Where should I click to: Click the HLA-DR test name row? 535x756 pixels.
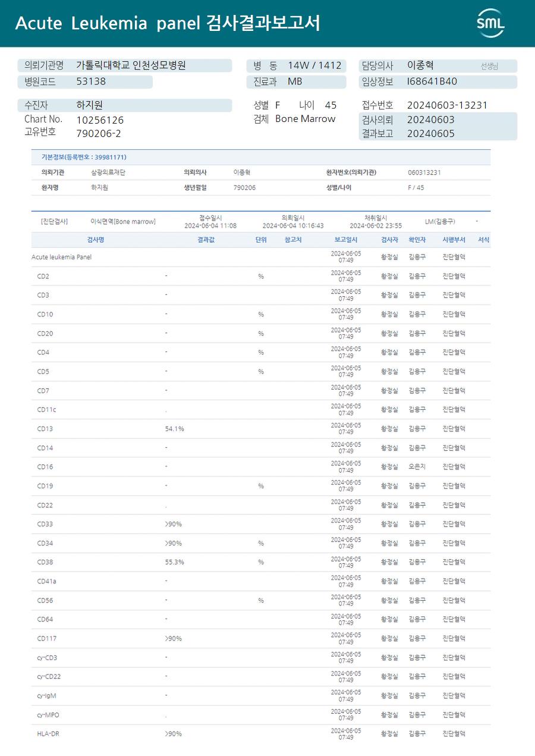(48, 733)
